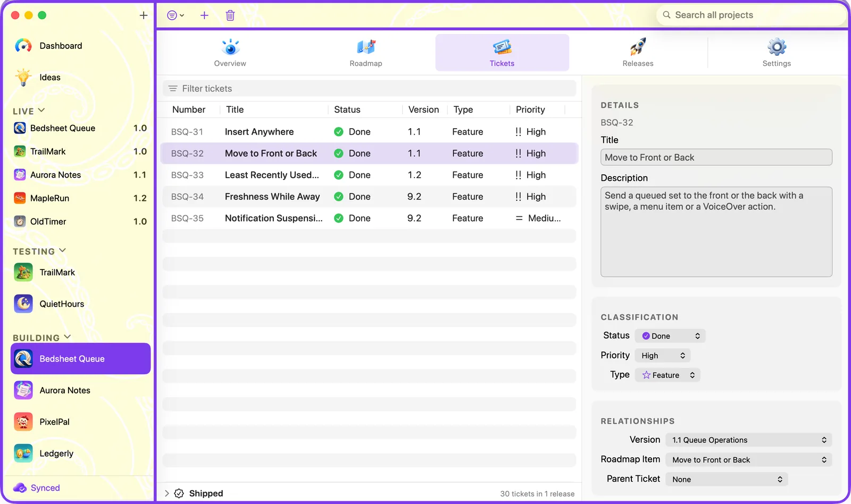
Task: Switch to the Roadmap tab
Action: pyautogui.click(x=366, y=53)
